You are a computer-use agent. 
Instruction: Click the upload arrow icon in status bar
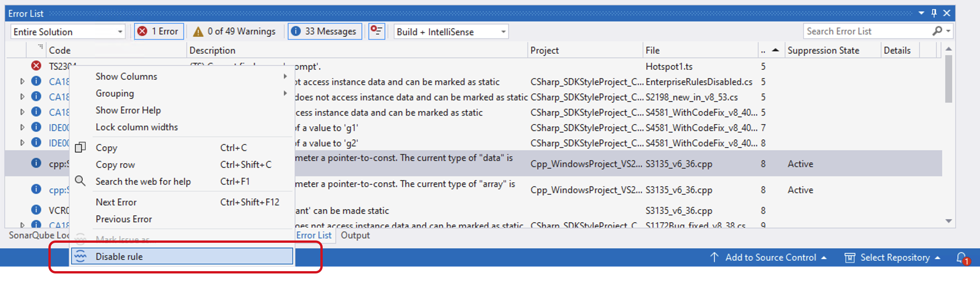point(714,257)
